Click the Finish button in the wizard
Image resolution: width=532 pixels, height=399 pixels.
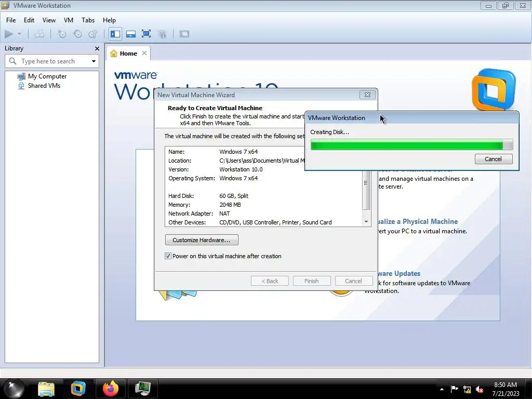tap(312, 281)
